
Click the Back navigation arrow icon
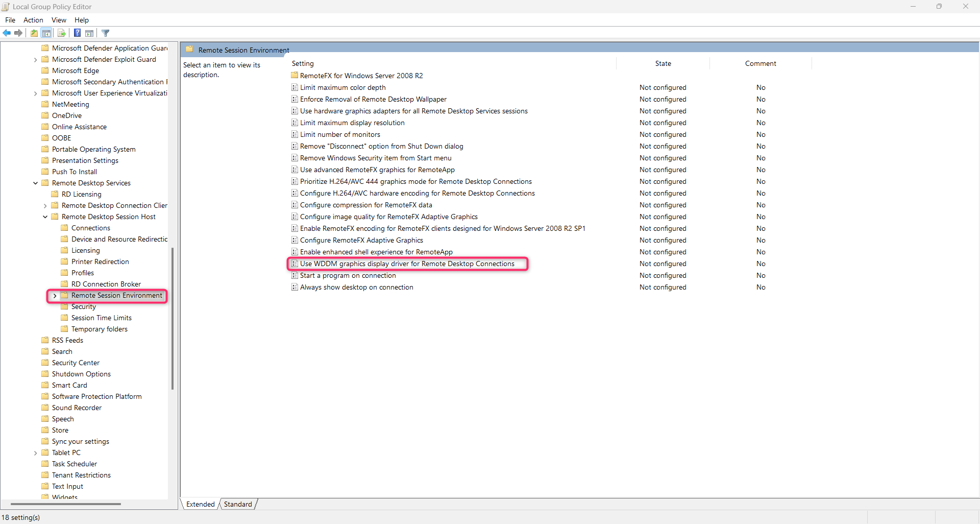click(7, 33)
